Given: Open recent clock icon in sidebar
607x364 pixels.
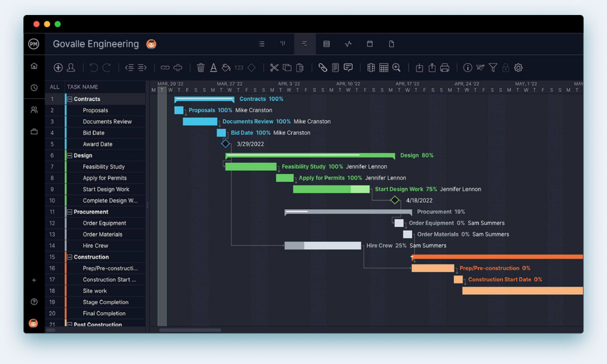Looking at the screenshot, I should tap(34, 87).
